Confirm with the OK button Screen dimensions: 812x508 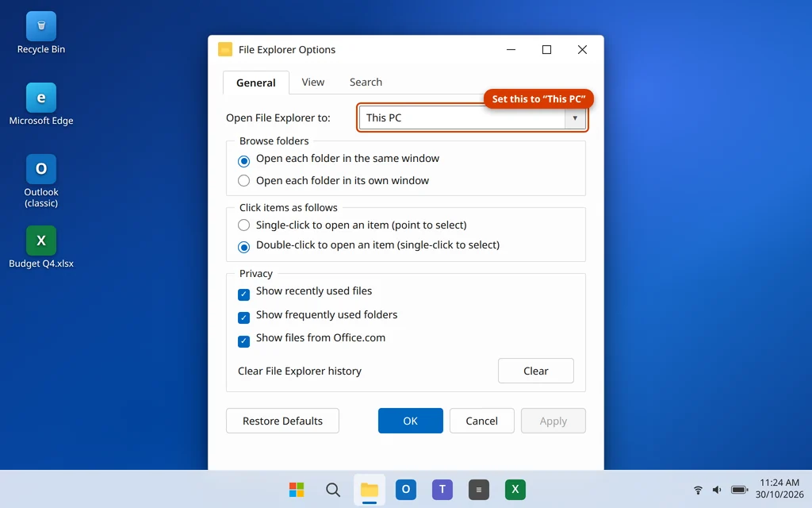(410, 421)
